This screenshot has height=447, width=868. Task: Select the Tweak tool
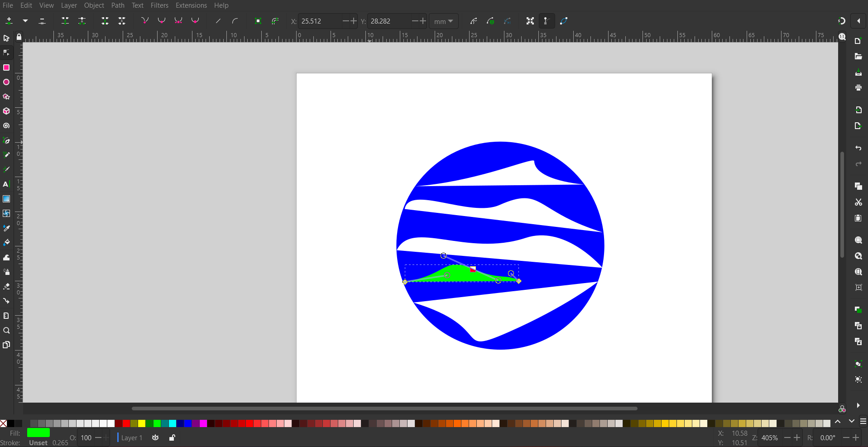click(x=6, y=257)
